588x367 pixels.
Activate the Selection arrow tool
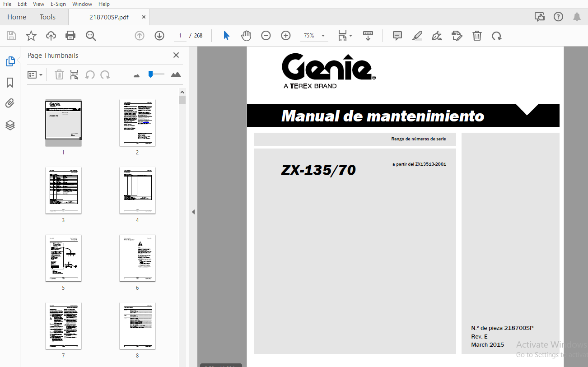pyautogui.click(x=227, y=36)
